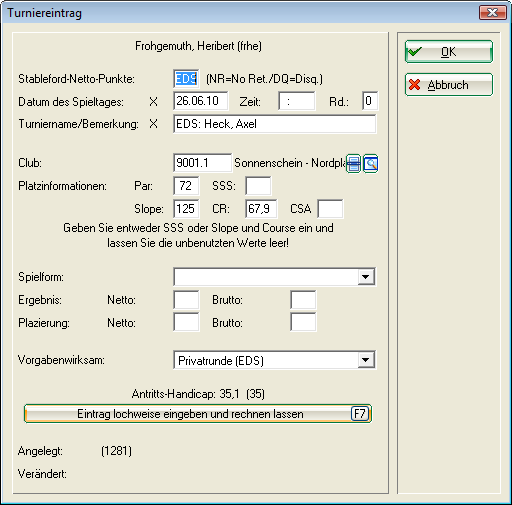Click the club search magnifier icon

[x=370, y=163]
